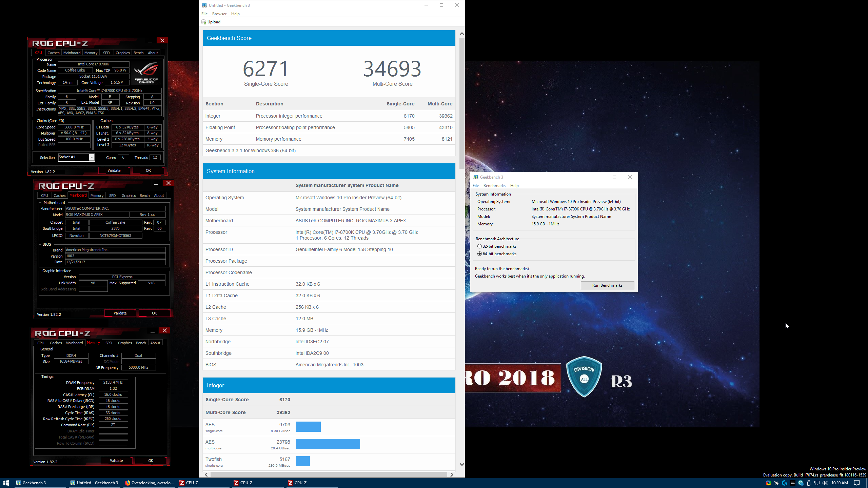Click scroll right arrow in Geekbench results
This screenshot has width=868, height=488.
coord(452,474)
